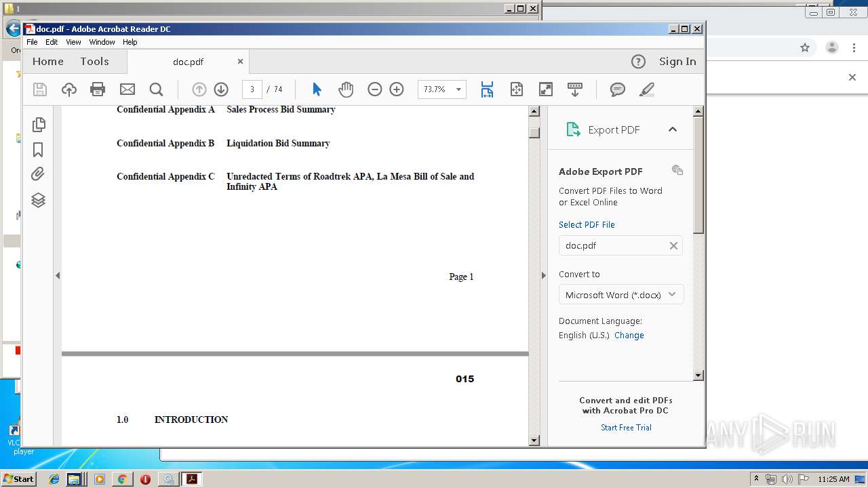
Task: Click Fit to width scrolling icon
Action: click(x=487, y=89)
